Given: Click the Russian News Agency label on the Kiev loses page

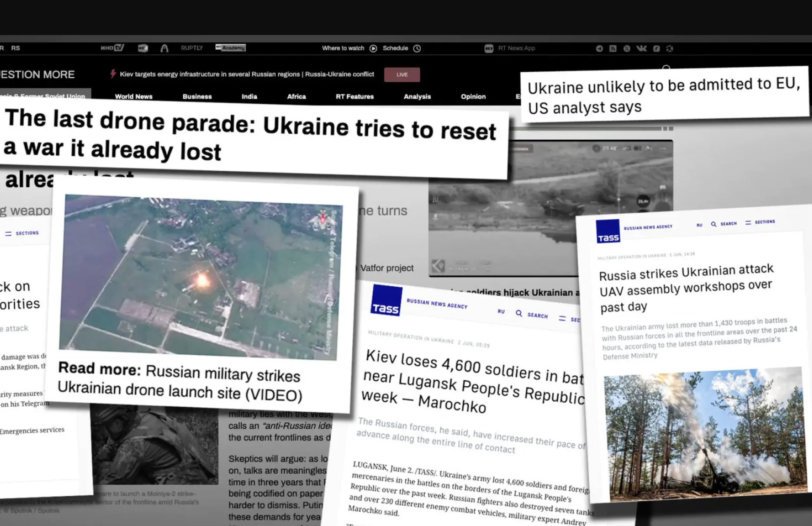Looking at the screenshot, I should pos(437,303).
